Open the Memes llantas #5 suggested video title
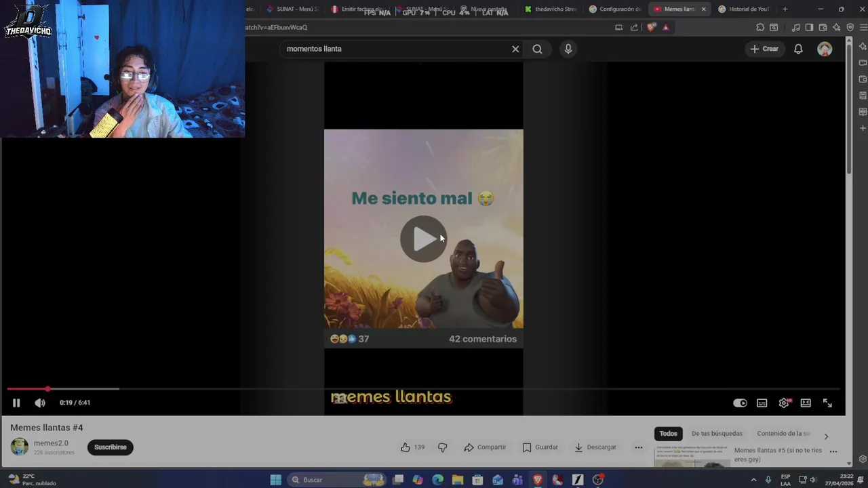 778,455
